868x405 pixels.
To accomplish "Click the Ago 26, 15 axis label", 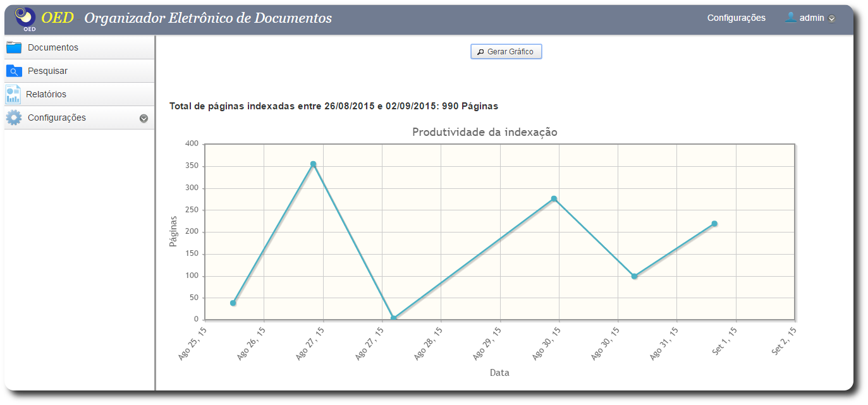I will [251, 343].
